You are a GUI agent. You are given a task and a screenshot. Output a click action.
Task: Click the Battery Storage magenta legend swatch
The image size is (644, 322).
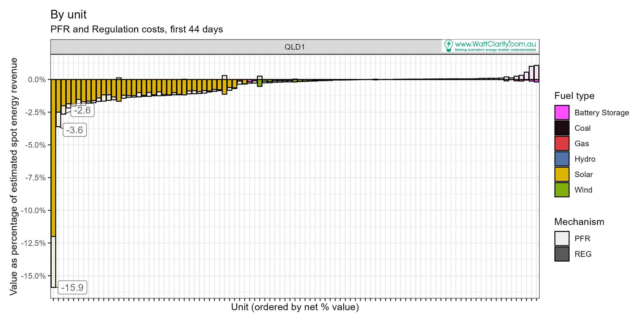[x=562, y=112]
